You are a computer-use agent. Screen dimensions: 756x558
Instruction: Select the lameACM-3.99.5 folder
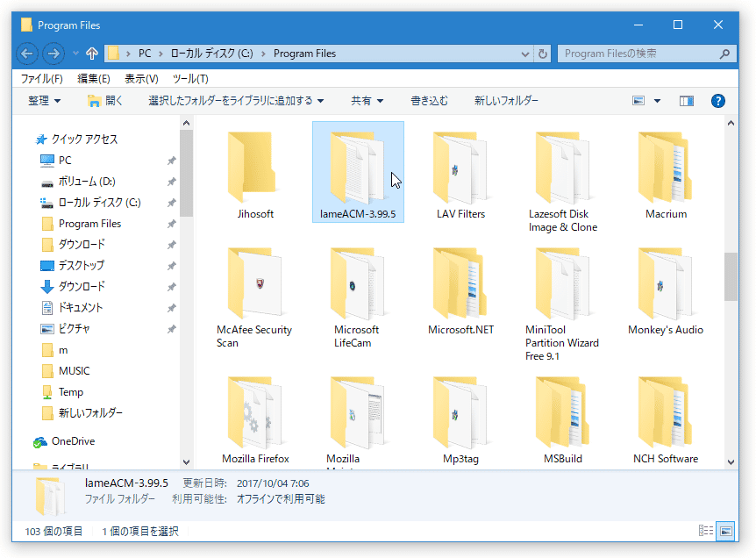358,172
